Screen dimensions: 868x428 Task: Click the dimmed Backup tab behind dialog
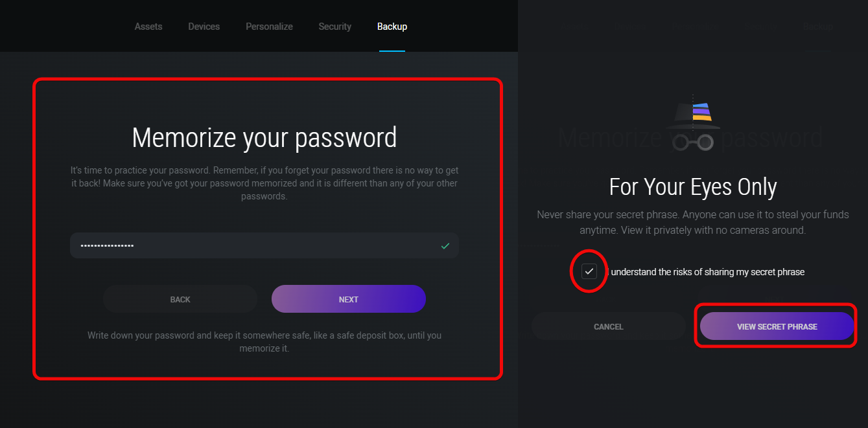pyautogui.click(x=818, y=27)
